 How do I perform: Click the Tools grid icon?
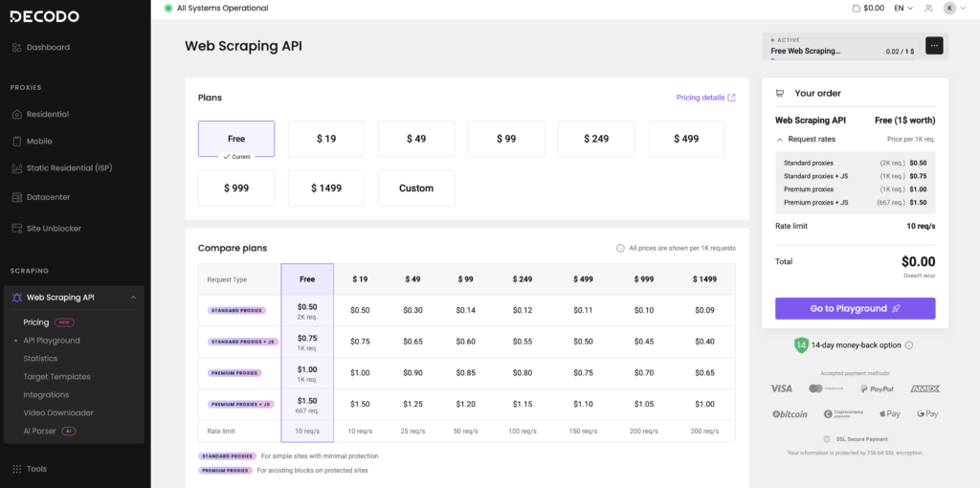pos(17,469)
